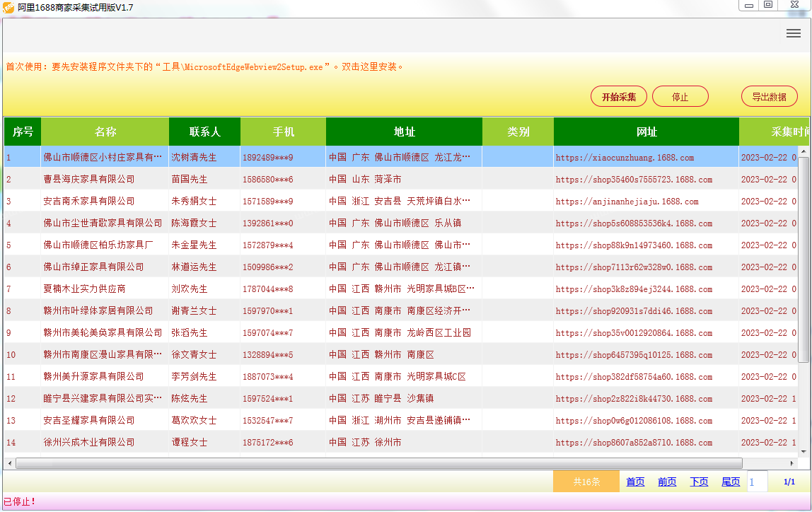Click the 已停止！ status message
The height and width of the screenshot is (512, 812).
coord(20,501)
